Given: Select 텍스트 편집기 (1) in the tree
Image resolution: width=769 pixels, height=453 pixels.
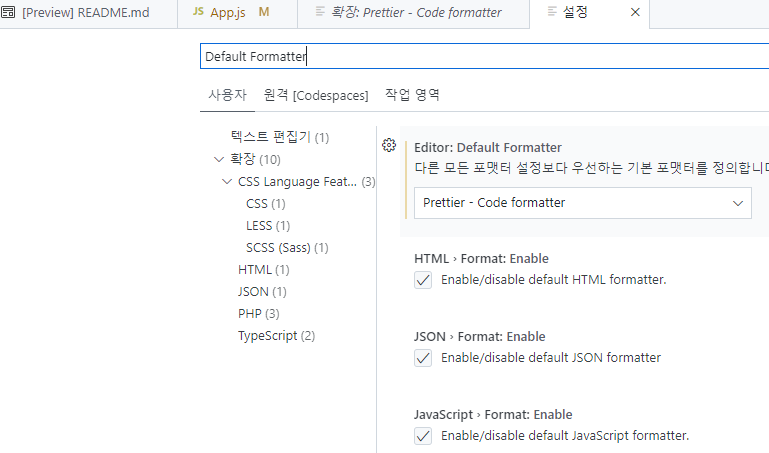Looking at the screenshot, I should tap(280, 137).
